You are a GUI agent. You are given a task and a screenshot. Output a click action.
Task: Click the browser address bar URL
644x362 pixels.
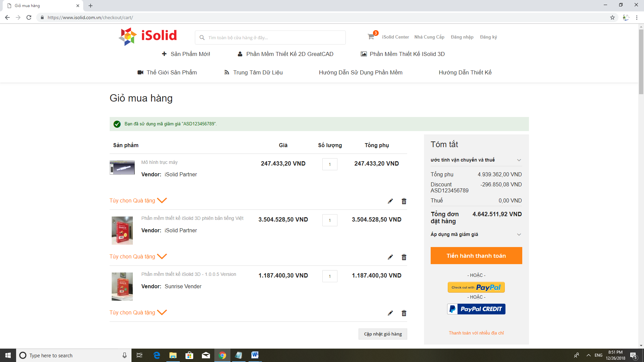pyautogui.click(x=90, y=17)
